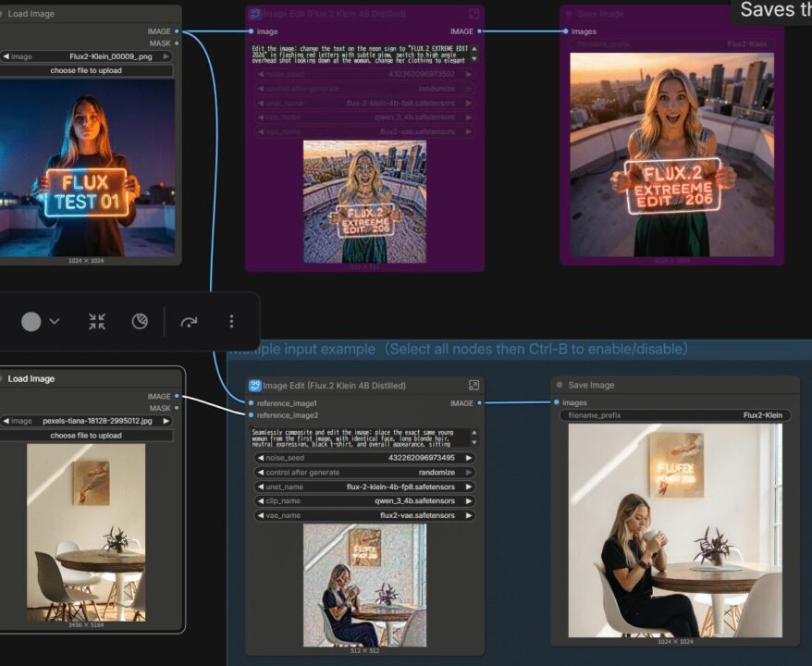Click images input socket on lower Save Image node
Viewport: 812px width, 666px height.
pos(557,402)
